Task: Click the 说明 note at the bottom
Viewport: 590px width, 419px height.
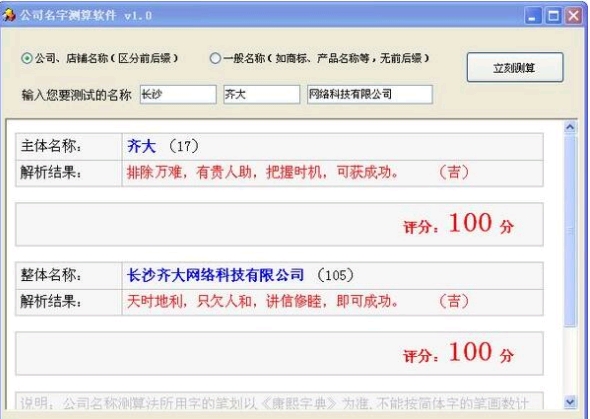Action: 275,403
